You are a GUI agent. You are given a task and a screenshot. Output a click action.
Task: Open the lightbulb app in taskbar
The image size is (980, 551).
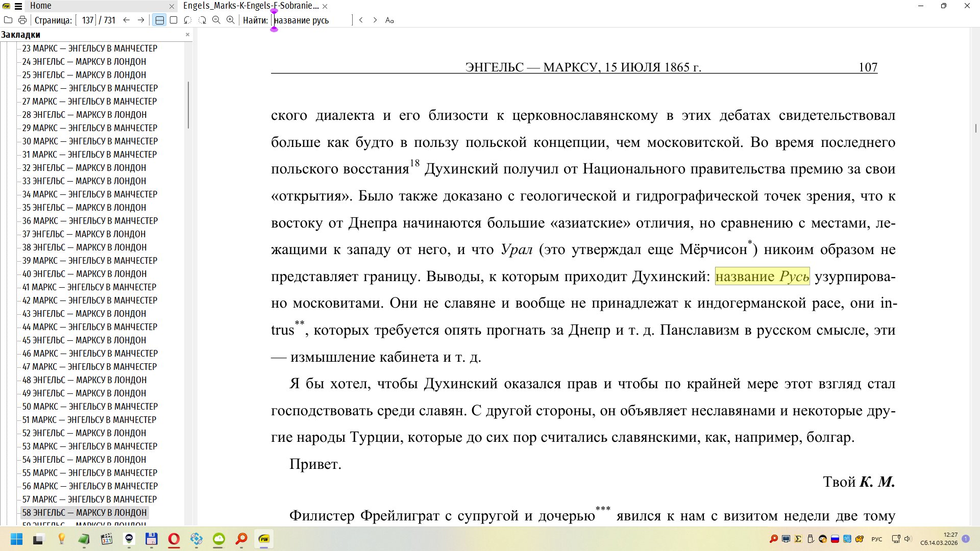62,539
